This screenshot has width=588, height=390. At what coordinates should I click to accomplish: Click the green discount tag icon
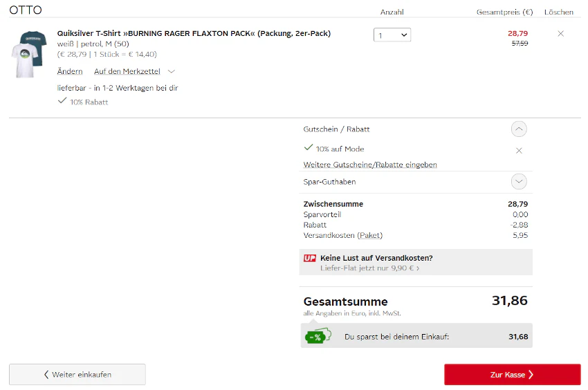click(318, 336)
